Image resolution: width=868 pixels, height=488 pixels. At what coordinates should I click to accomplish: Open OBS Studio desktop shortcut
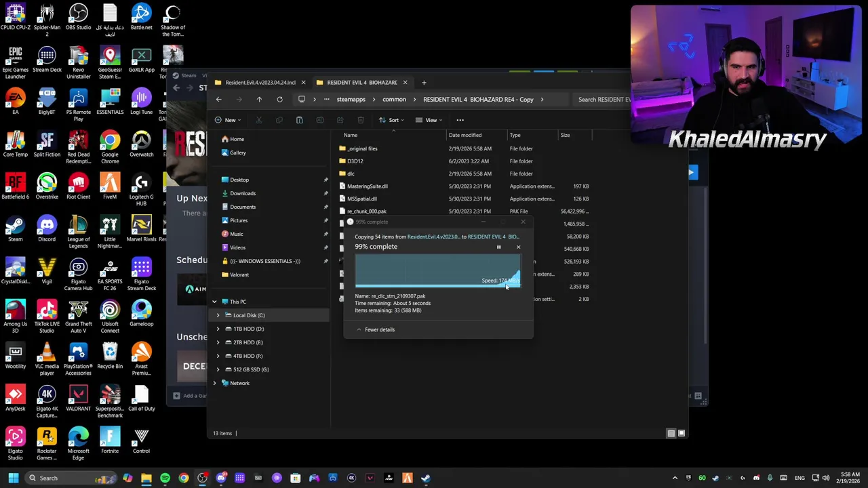tap(78, 17)
